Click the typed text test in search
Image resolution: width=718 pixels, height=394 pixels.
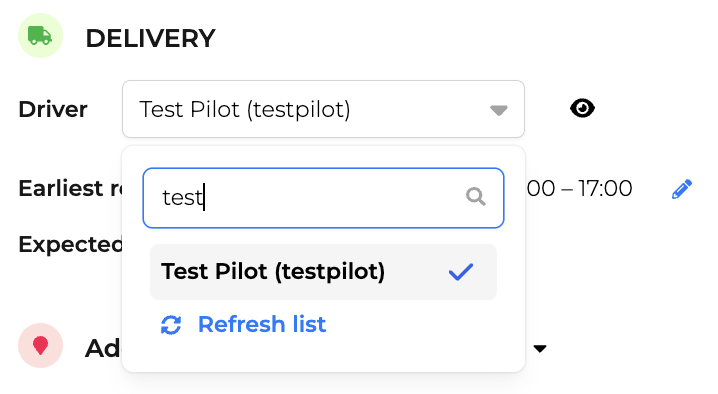click(183, 197)
